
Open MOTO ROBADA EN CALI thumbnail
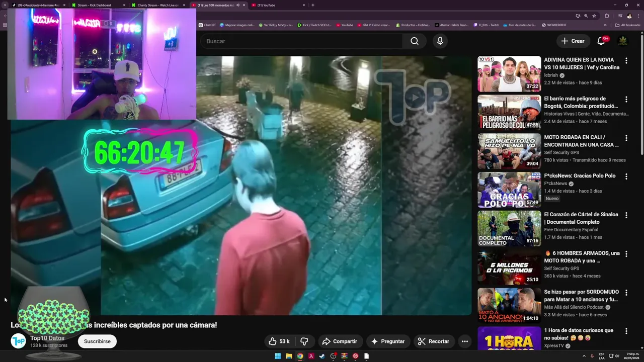coord(509,151)
